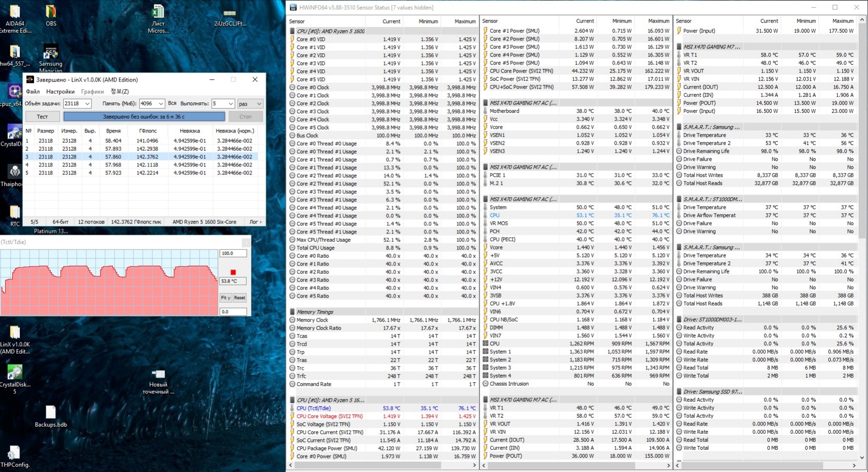Click the clock icon beside Bus Clock

292,136
